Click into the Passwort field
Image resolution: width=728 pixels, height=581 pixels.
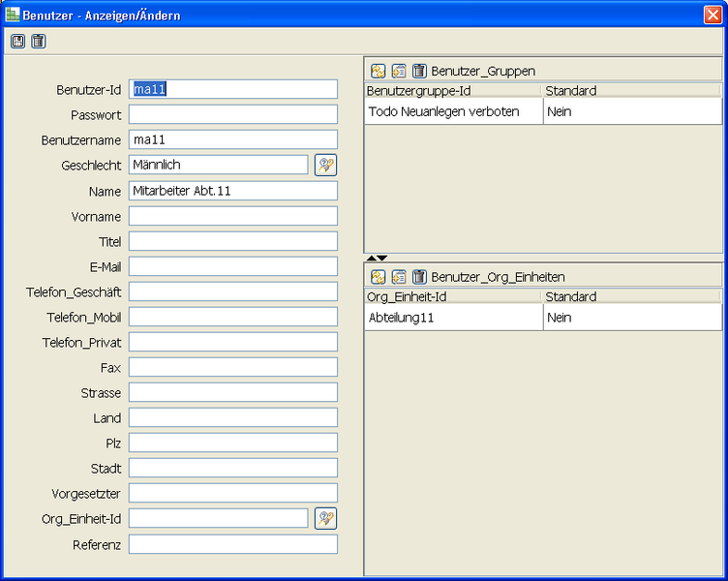[232, 115]
